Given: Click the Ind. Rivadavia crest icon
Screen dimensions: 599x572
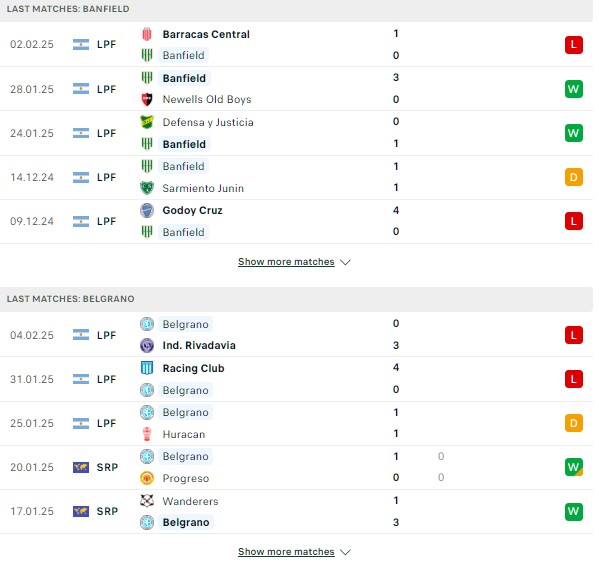Looking at the screenshot, I should pyautogui.click(x=147, y=345).
